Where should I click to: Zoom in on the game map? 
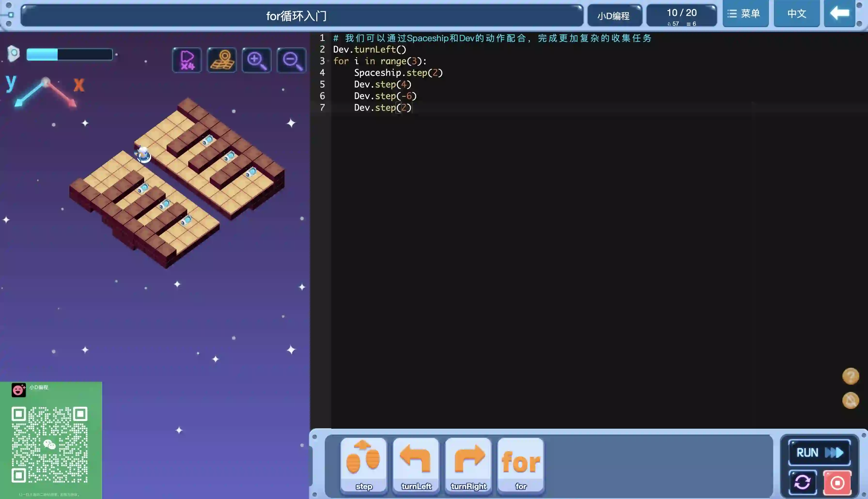pyautogui.click(x=256, y=60)
